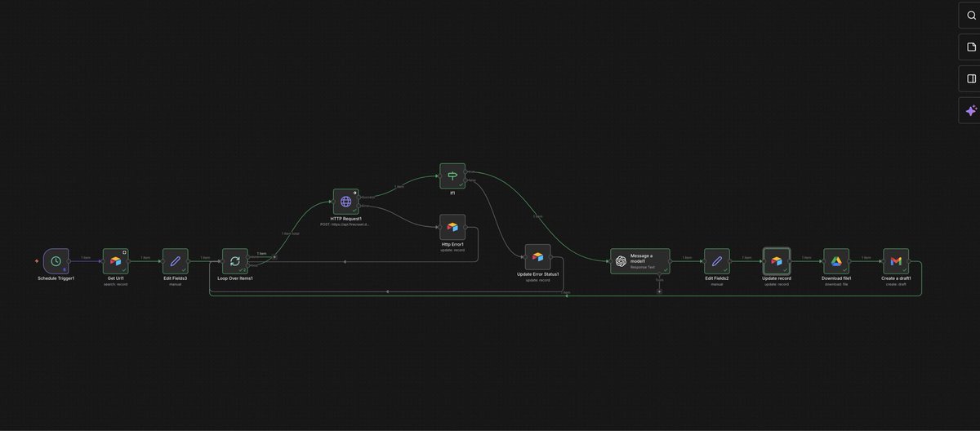The image size is (980, 431).
Task: Click the Download file1 label
Action: click(x=836, y=278)
